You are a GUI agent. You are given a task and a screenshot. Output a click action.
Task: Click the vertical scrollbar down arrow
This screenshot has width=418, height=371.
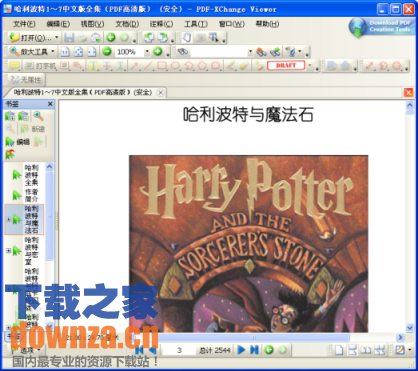pyautogui.click(x=410, y=328)
